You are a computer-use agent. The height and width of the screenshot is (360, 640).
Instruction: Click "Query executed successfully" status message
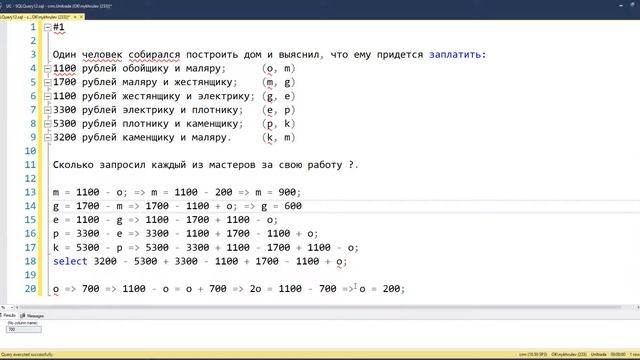click(x=27, y=354)
